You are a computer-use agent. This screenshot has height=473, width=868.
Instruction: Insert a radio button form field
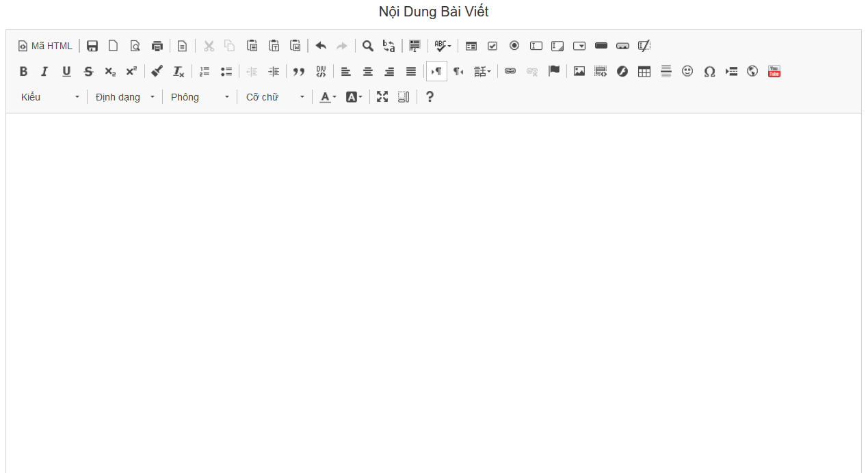pyautogui.click(x=514, y=46)
